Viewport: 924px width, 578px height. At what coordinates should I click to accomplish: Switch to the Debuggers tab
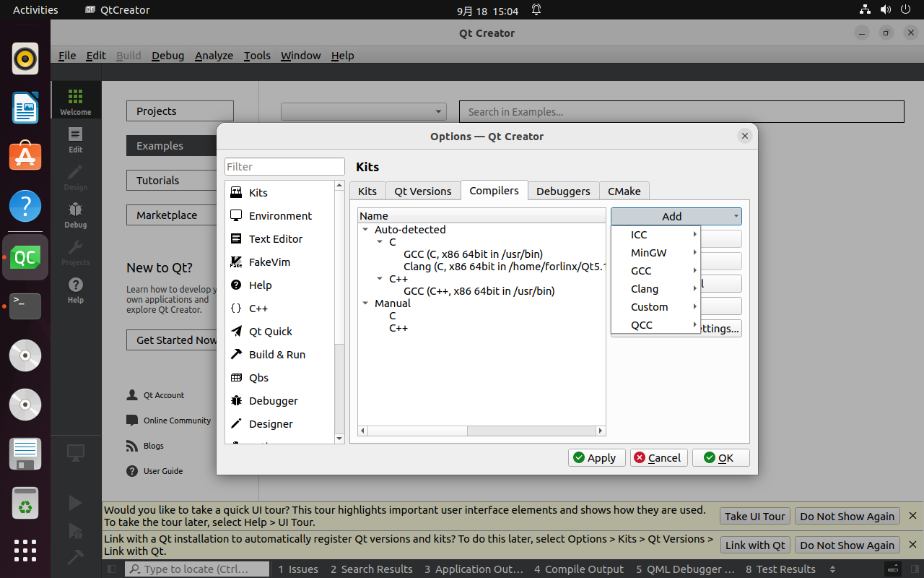(x=563, y=191)
